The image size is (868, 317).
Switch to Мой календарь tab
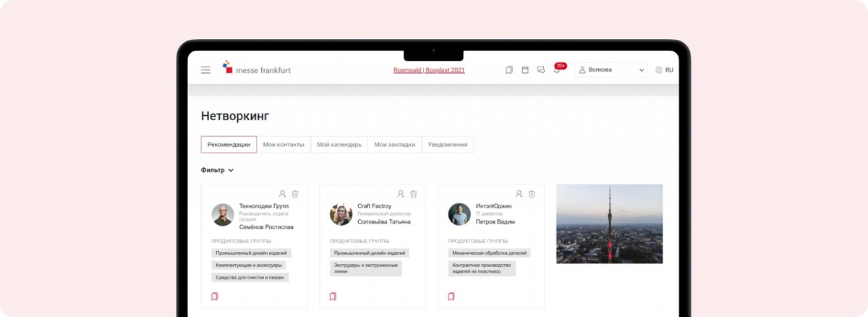point(339,144)
